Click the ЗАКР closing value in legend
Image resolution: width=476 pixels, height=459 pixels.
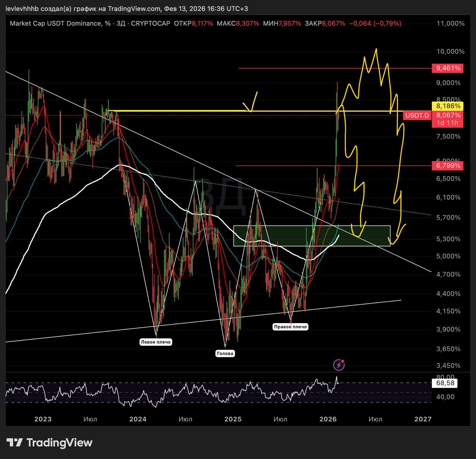click(x=333, y=23)
